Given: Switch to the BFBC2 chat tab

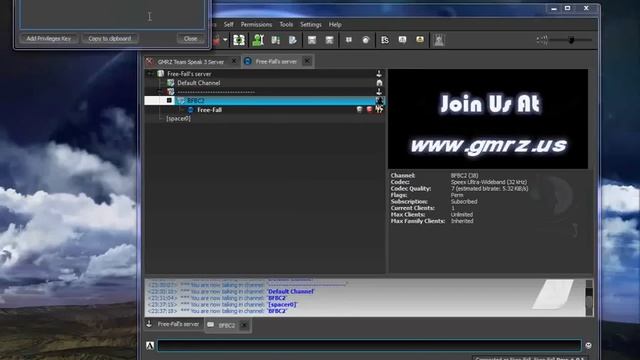Looking at the screenshot, I should tap(227, 325).
